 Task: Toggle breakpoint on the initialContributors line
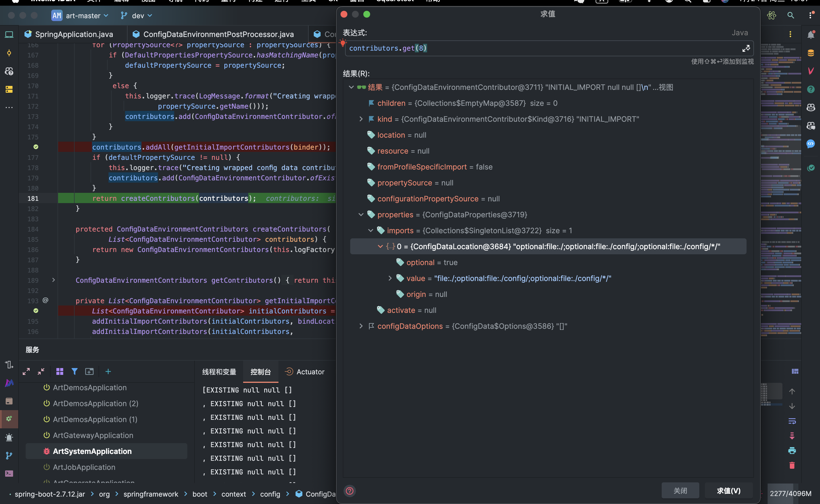36,311
